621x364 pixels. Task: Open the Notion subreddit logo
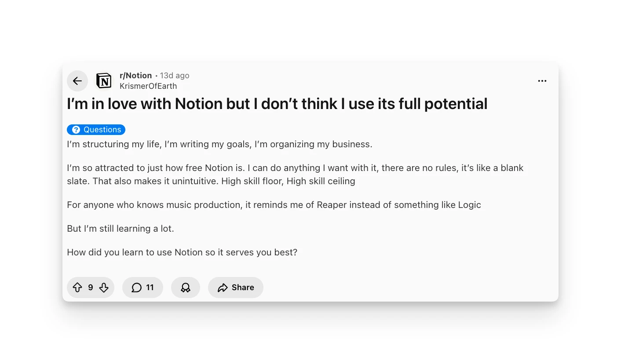coord(104,81)
